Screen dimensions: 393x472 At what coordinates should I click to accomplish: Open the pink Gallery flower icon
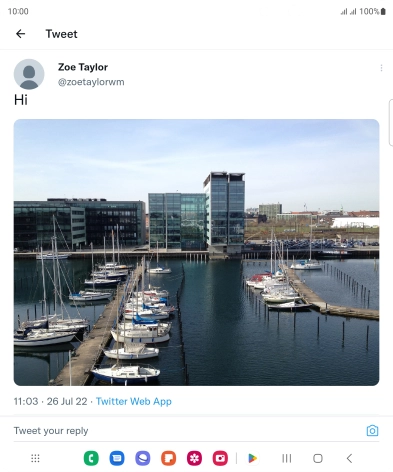coord(194,458)
